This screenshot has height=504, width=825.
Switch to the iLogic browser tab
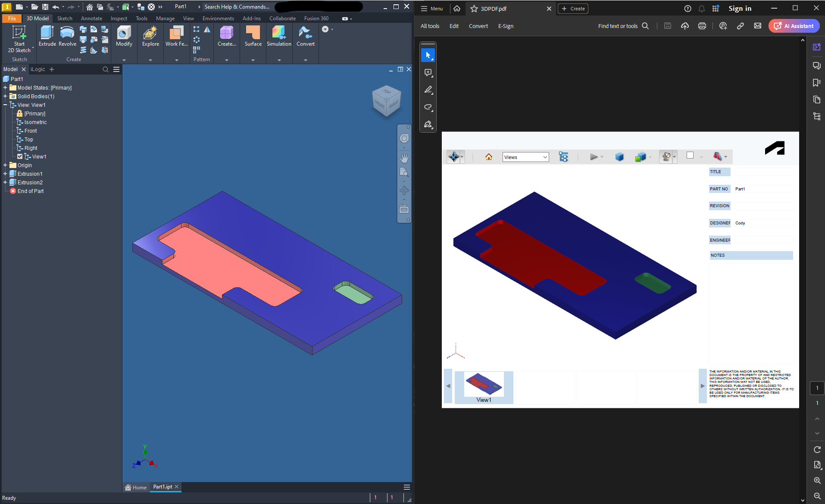pyautogui.click(x=37, y=69)
